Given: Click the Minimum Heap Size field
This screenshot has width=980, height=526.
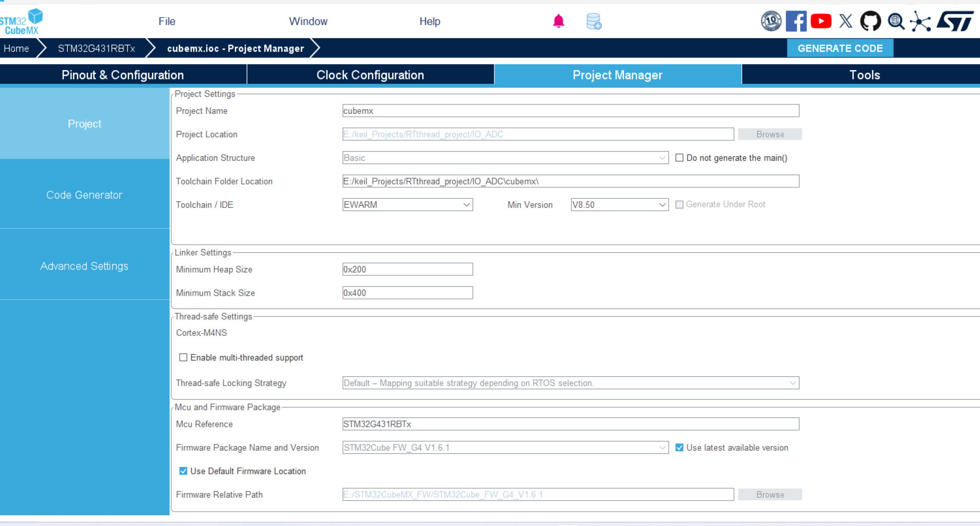Looking at the screenshot, I should pos(407,270).
